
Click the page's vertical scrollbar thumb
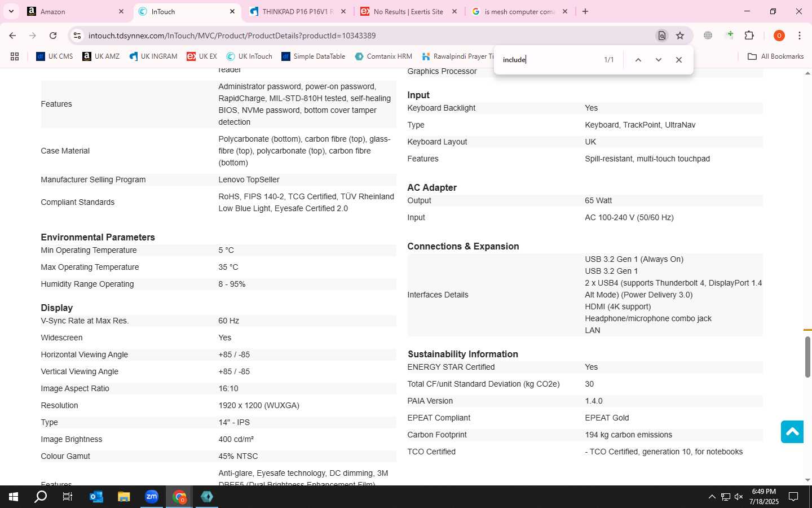[807, 357]
